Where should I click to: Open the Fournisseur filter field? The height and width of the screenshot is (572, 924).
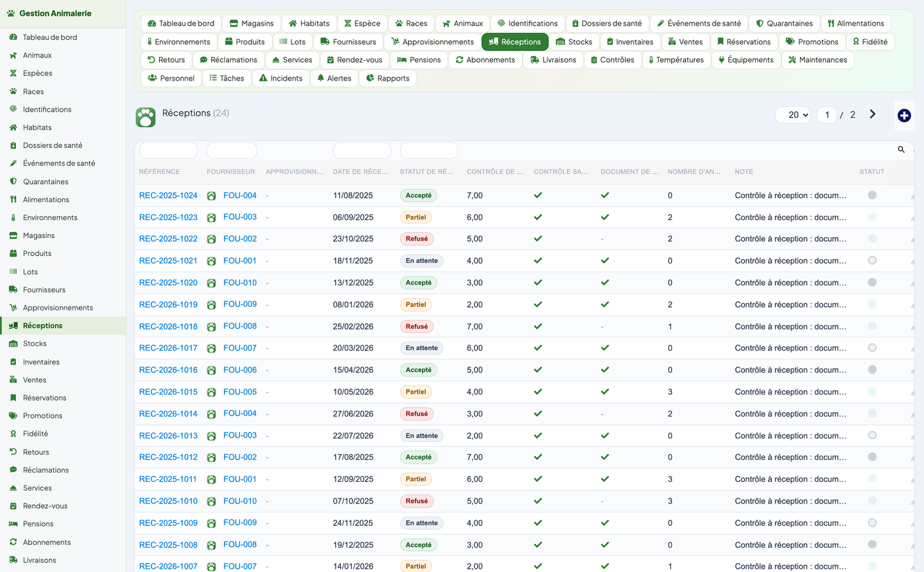(x=231, y=150)
